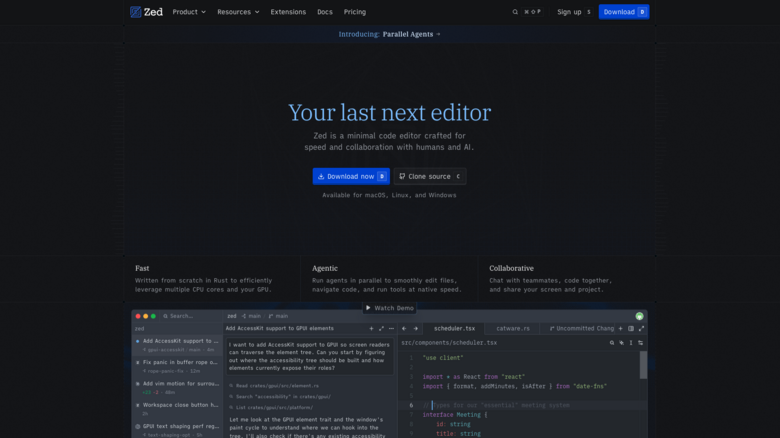
Task: Click the 'Collaborative' feature heading
Action: click(x=511, y=268)
